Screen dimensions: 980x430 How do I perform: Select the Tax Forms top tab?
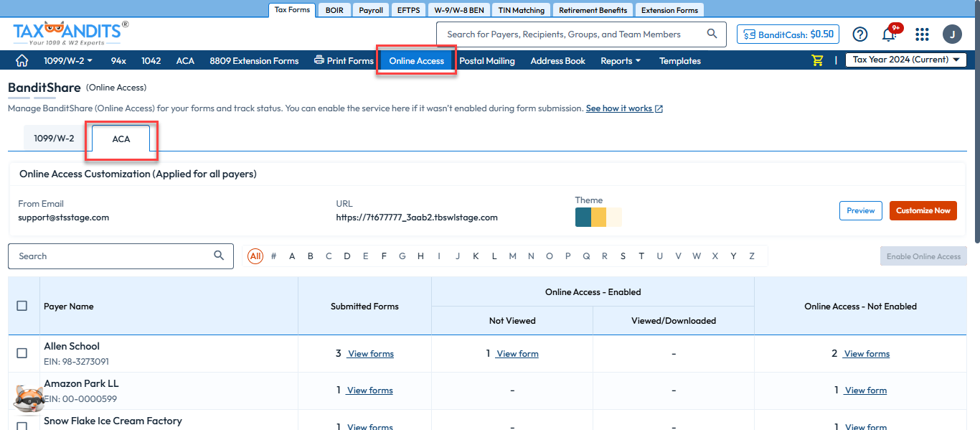(x=292, y=10)
